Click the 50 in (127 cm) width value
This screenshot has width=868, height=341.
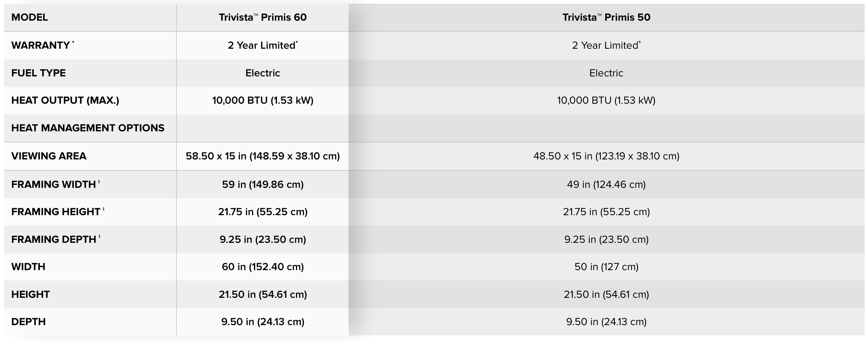pyautogui.click(x=606, y=267)
